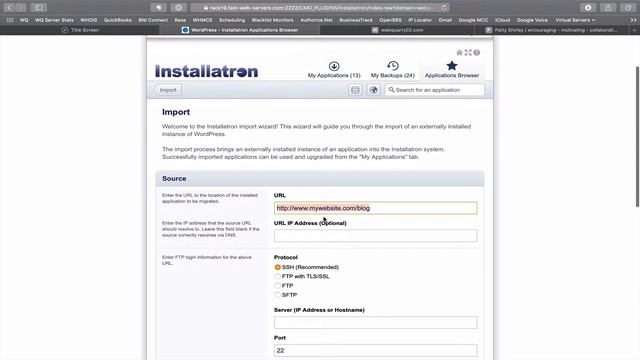
Task: Go forward with the browser forward arrow
Action: [x=20, y=7]
